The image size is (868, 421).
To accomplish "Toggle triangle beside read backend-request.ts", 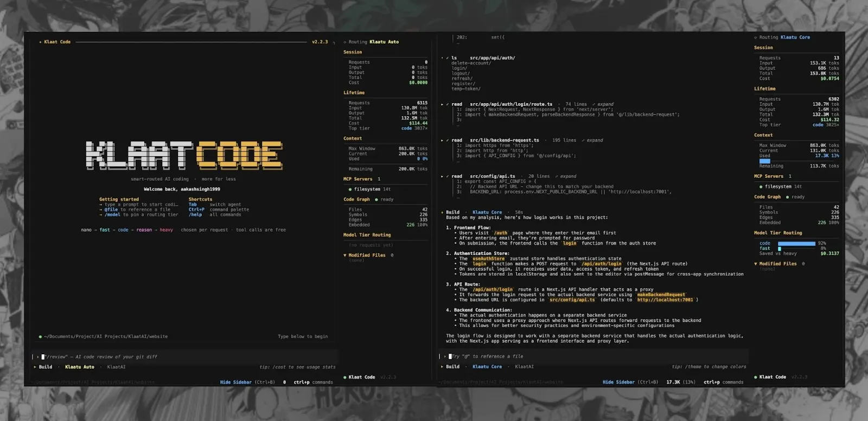I will (442, 141).
